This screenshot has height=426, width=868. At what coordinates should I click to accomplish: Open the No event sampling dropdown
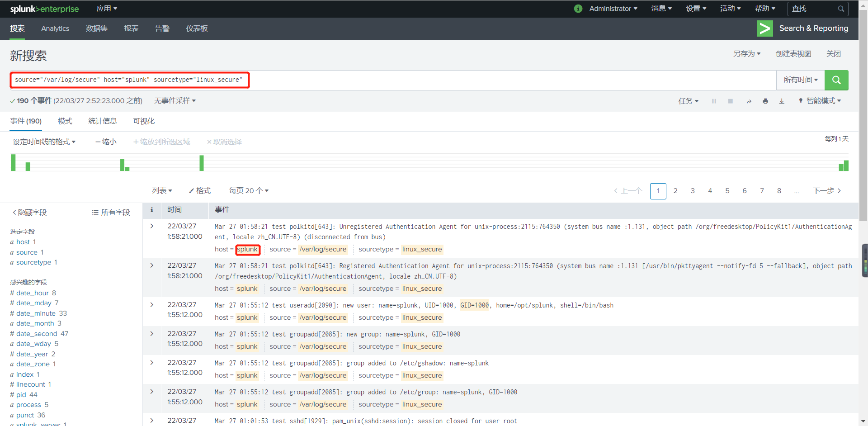tap(175, 101)
